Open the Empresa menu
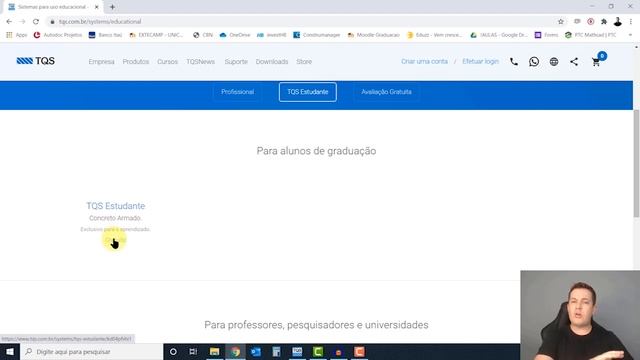640x360 pixels. click(101, 62)
